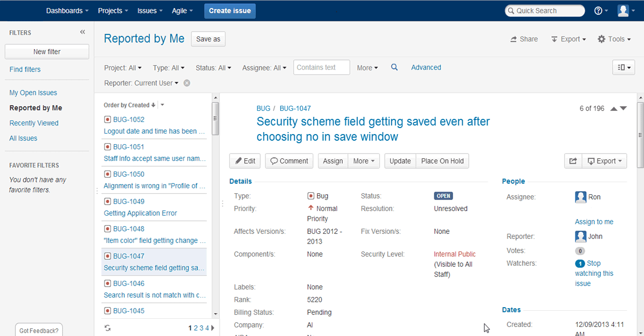644x336 pixels.
Task: Click the Contains text input field
Action: (x=321, y=67)
